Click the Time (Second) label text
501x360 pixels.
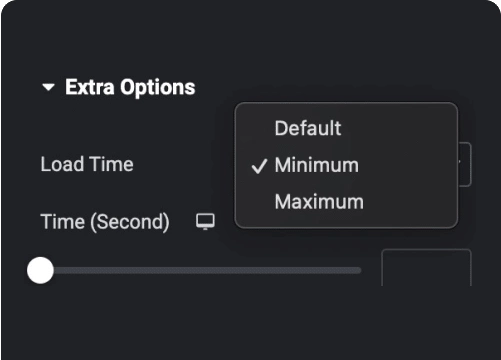click(105, 222)
